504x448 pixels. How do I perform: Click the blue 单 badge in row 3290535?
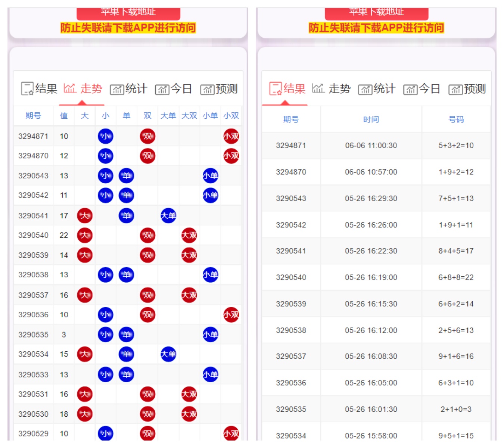tap(127, 335)
